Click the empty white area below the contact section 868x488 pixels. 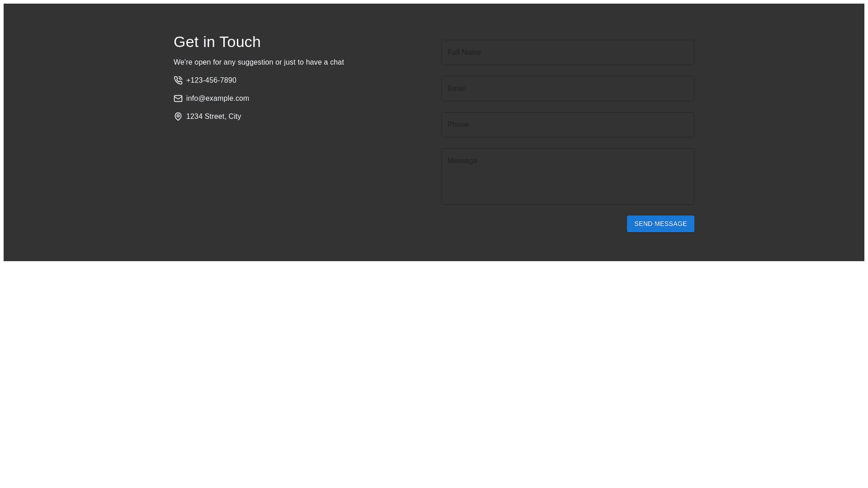434,371
